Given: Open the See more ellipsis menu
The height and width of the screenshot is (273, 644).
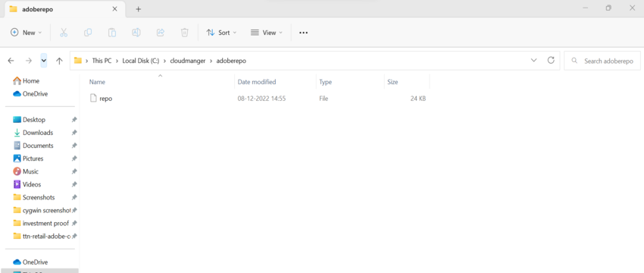Looking at the screenshot, I should (304, 33).
